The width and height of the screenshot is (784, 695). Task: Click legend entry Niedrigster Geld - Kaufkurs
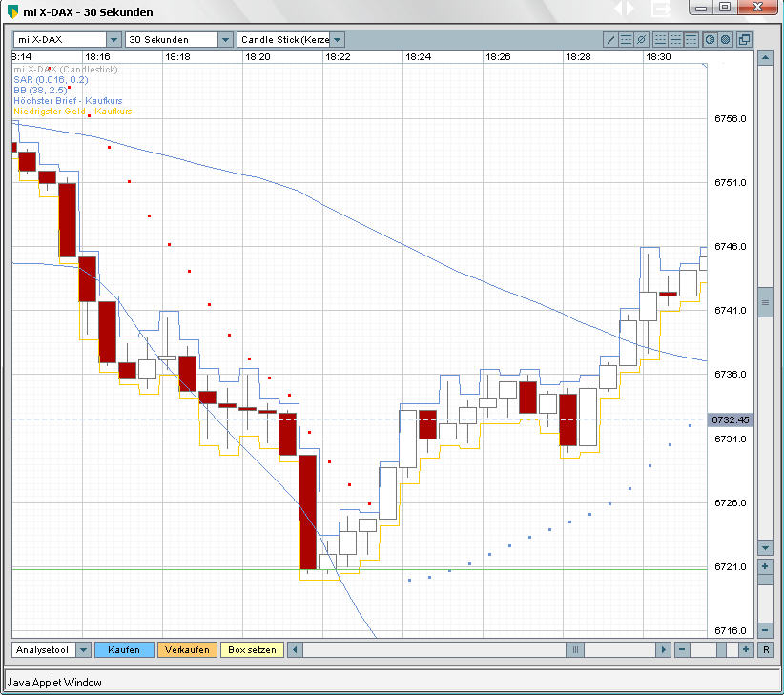[72, 111]
